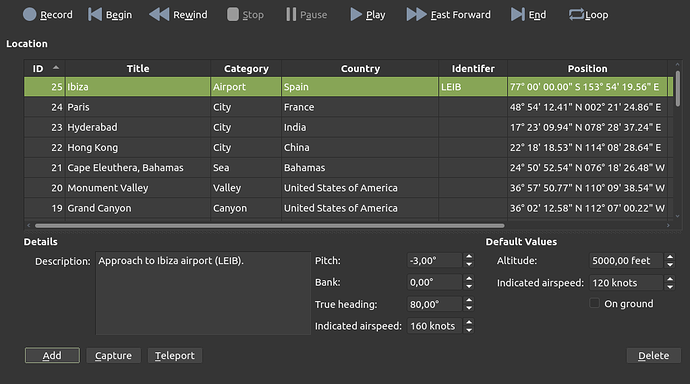Screen dimensions: 690x384
Task: Click the China country cell
Action: pyautogui.click(x=360, y=147)
